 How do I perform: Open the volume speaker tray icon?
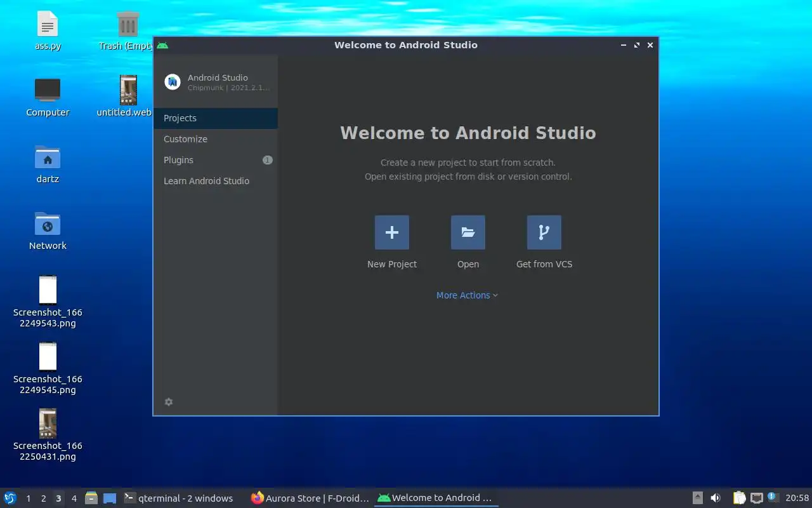point(716,498)
